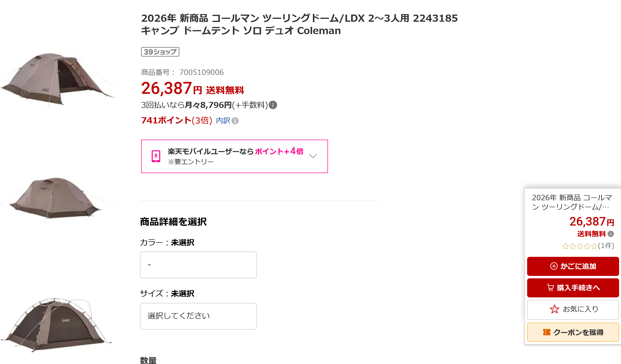Click the かごに追加 button
Image resolution: width=621 pixels, height=364 pixels.
tap(573, 266)
